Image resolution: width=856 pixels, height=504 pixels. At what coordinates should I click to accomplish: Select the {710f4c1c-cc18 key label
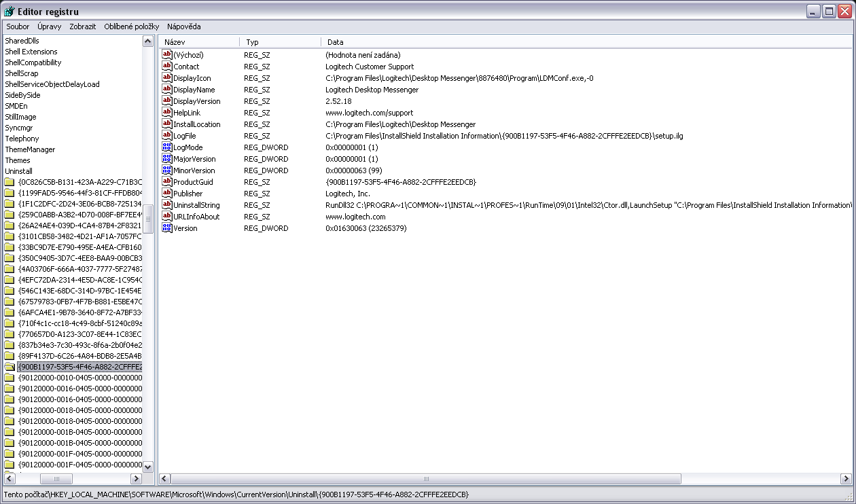[x=80, y=323]
